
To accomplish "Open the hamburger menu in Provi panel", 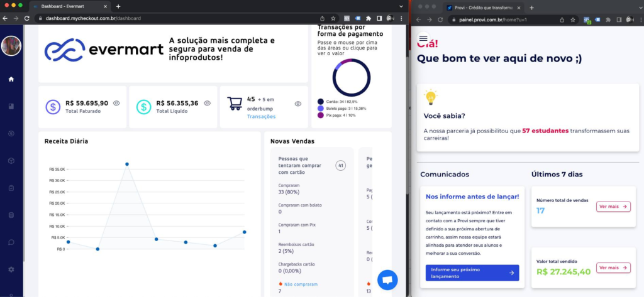I will (x=423, y=38).
